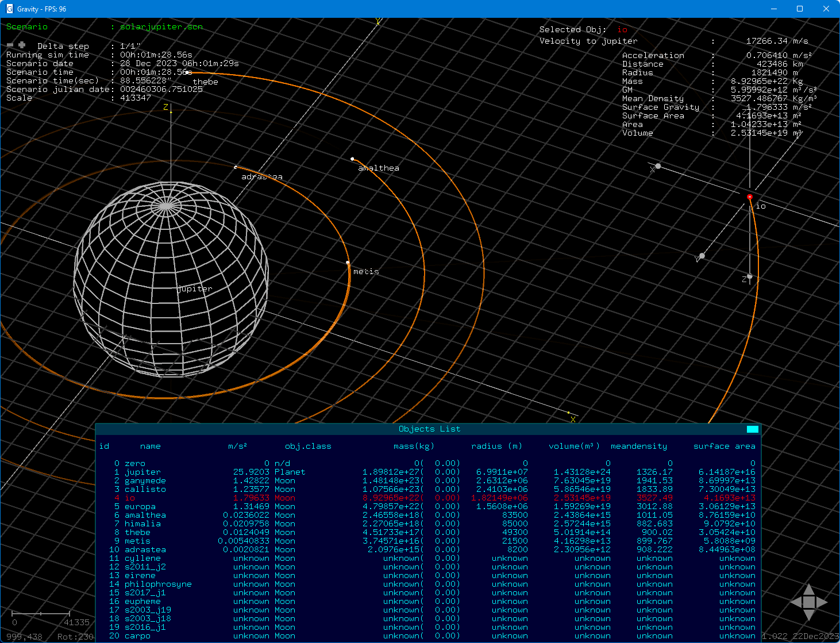Select the adrastea moon marker dot

tap(236, 167)
